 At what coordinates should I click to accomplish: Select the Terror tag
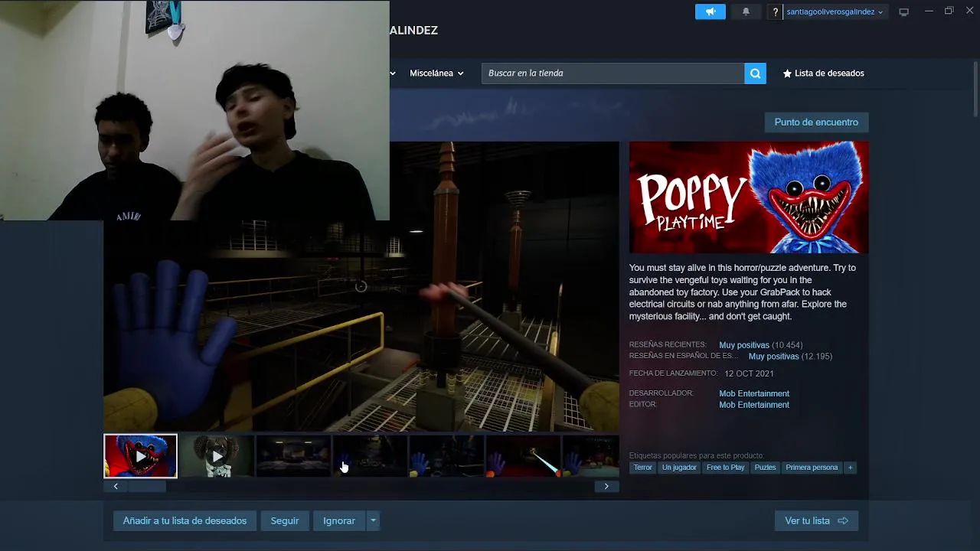coord(642,468)
